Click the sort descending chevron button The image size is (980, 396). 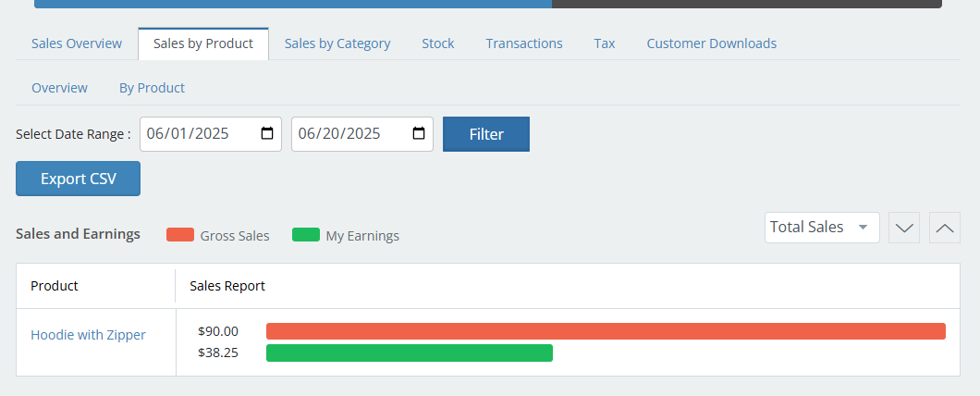pyautogui.click(x=903, y=228)
